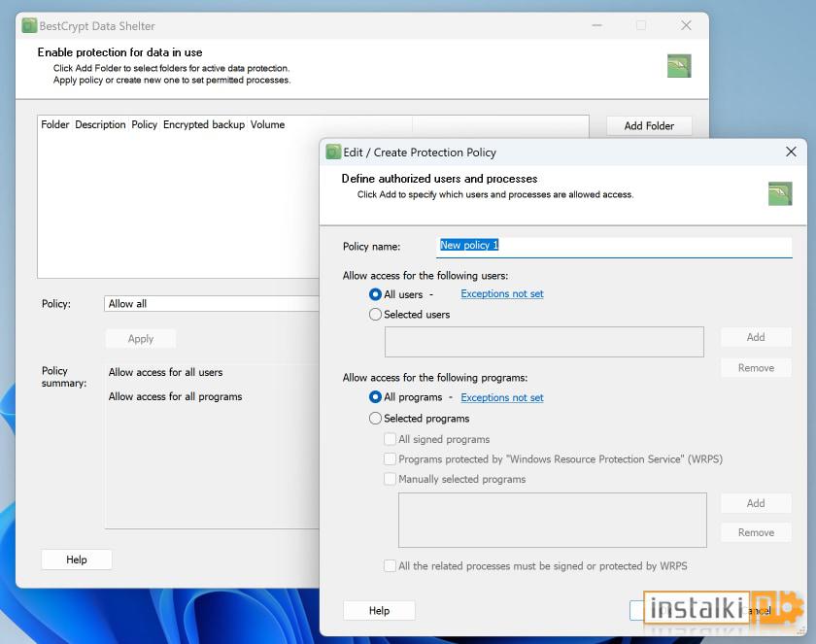Open the Policy dropdown showing Allow all

pyautogui.click(x=212, y=304)
